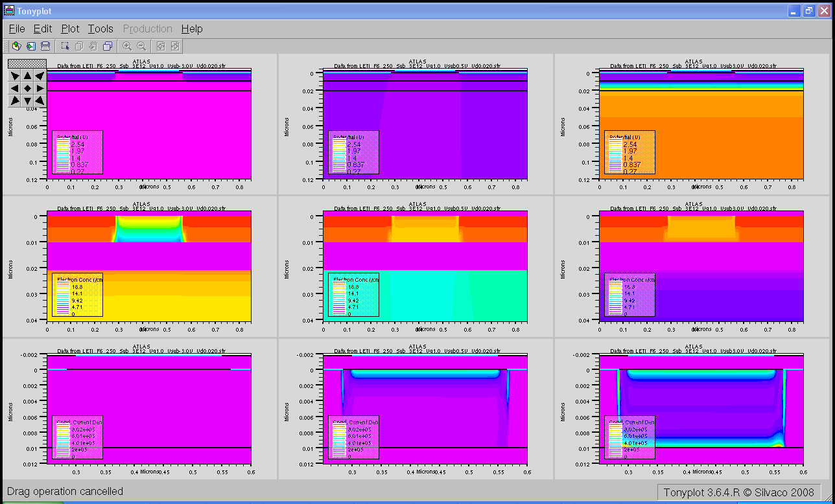Screen dimensions: 835x504
Task: Click the Paste plot toolbar icon
Action: pos(93,46)
